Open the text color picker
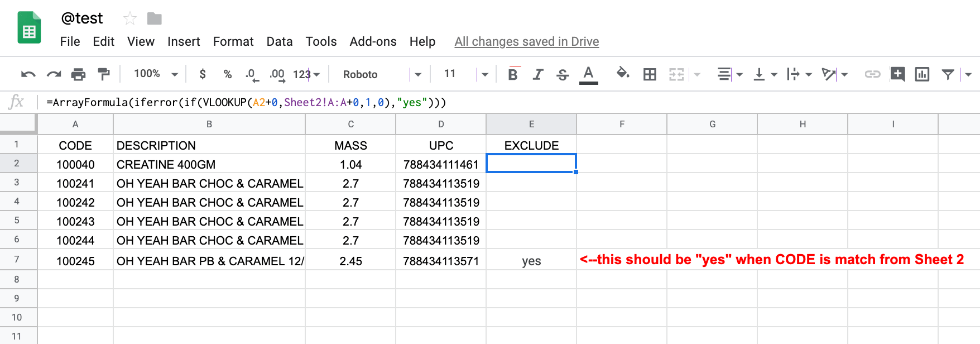The width and height of the screenshot is (980, 344). point(588,74)
